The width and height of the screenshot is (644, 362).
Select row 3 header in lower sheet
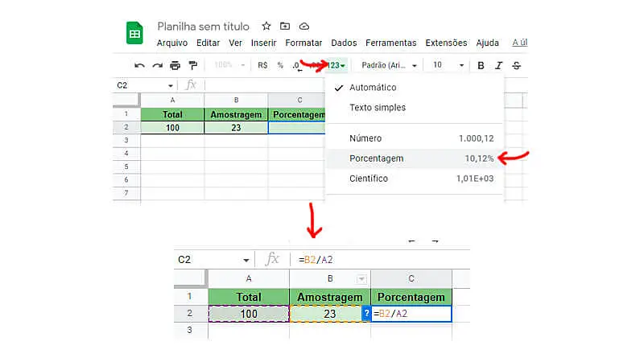click(191, 330)
